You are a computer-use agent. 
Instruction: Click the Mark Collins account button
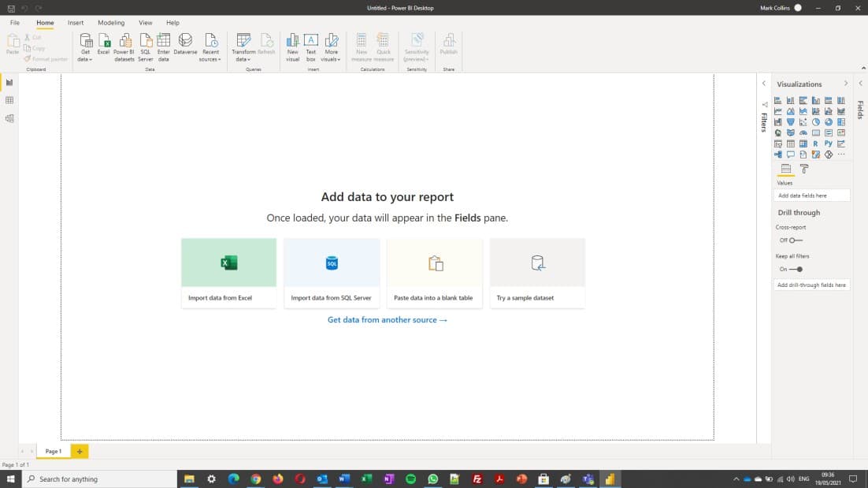pos(781,8)
